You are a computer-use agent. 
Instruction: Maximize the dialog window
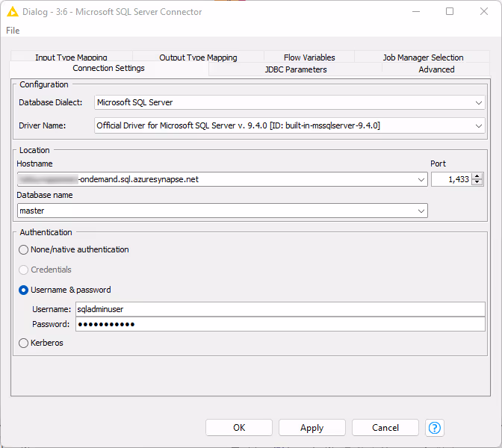click(x=450, y=11)
